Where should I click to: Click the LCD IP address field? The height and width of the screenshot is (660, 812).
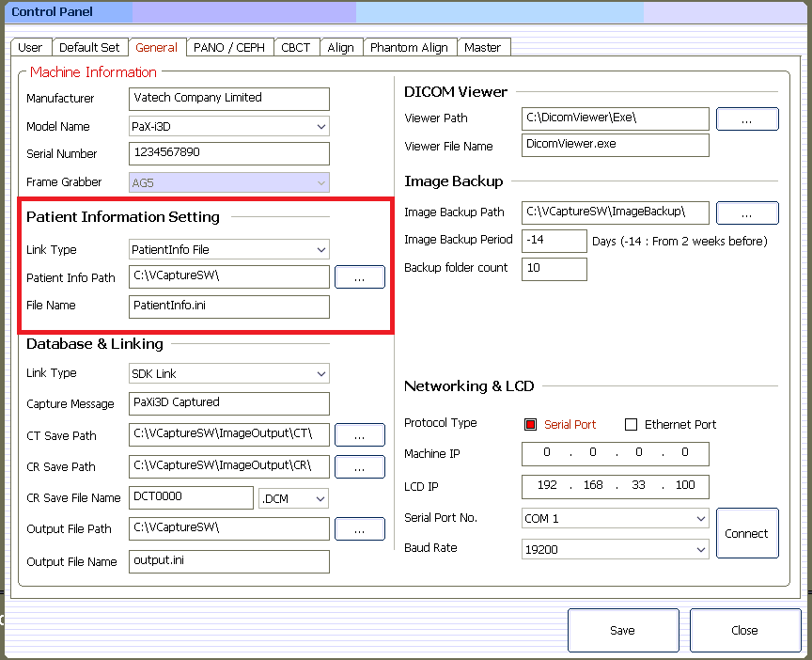[616, 486]
